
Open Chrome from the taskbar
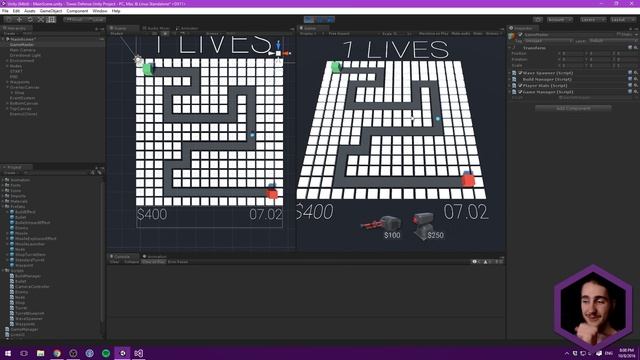click(57, 353)
